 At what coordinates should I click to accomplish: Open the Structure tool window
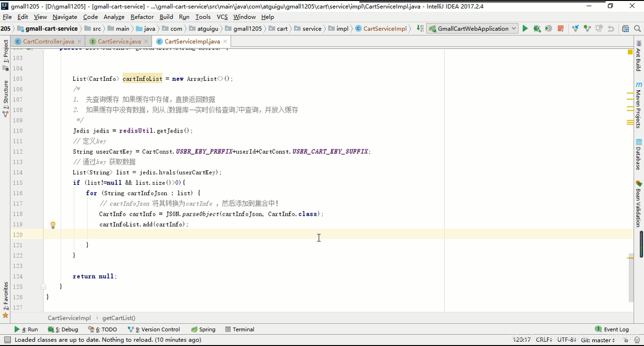(x=6, y=99)
